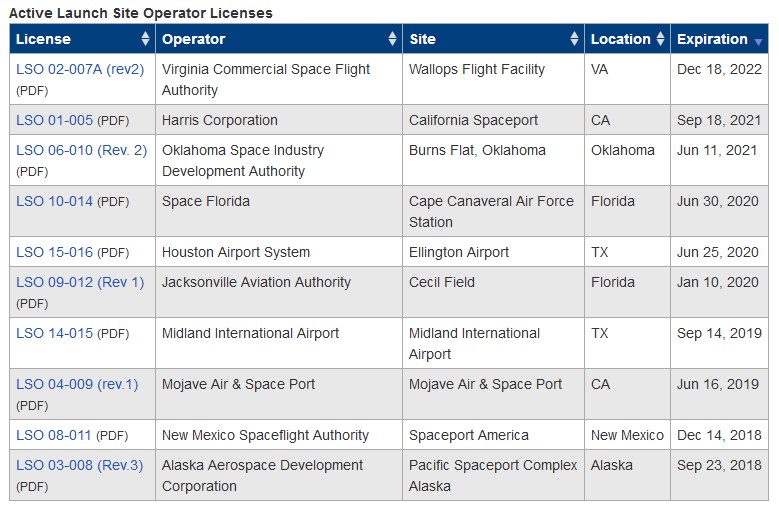The image size is (779, 506).
Task: Open LSO 03-008 (Rev.3) Alaska license
Action: [79, 465]
